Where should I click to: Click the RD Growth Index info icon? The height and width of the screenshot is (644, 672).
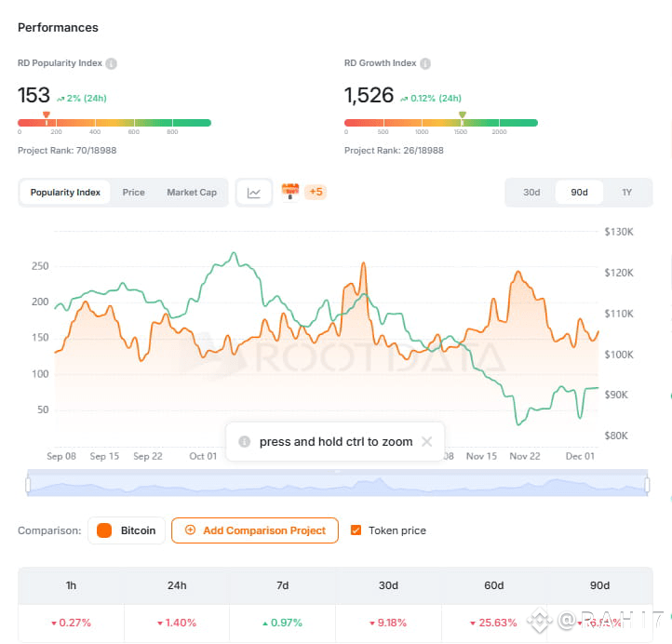[x=425, y=63]
